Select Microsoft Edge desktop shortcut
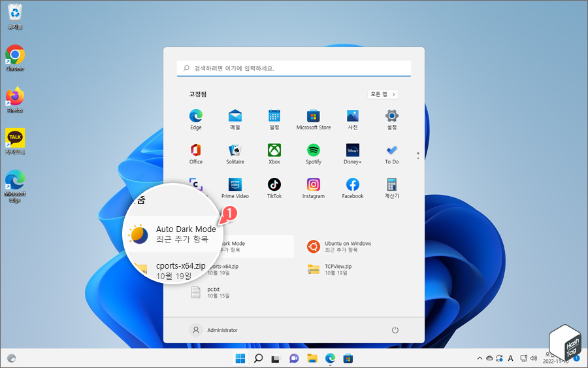588x368 pixels. [15, 186]
